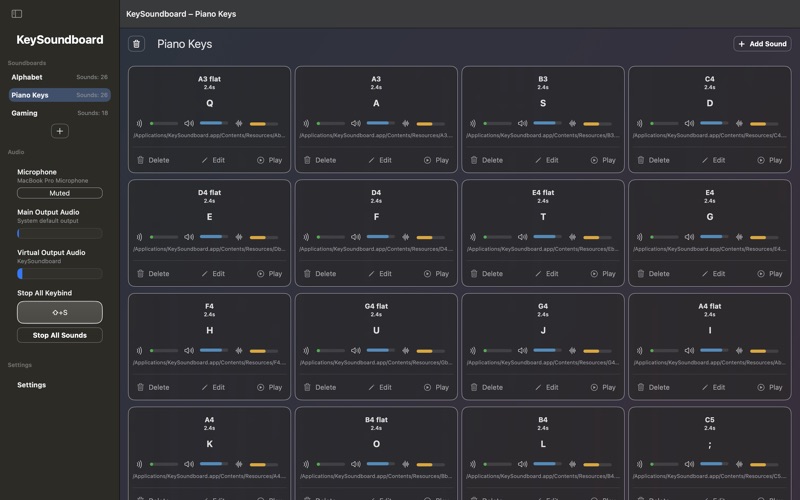Click the trash icon beside Piano Keys title

tap(136, 44)
